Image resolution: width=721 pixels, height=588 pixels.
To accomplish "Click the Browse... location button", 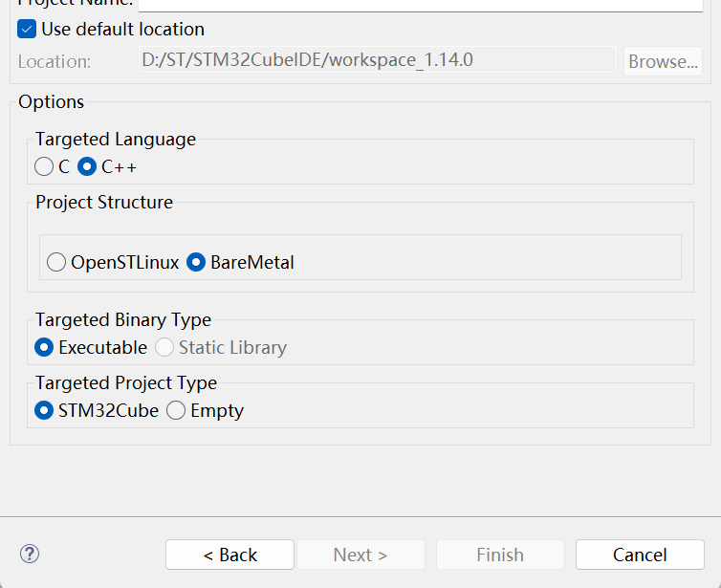I will point(663,61).
